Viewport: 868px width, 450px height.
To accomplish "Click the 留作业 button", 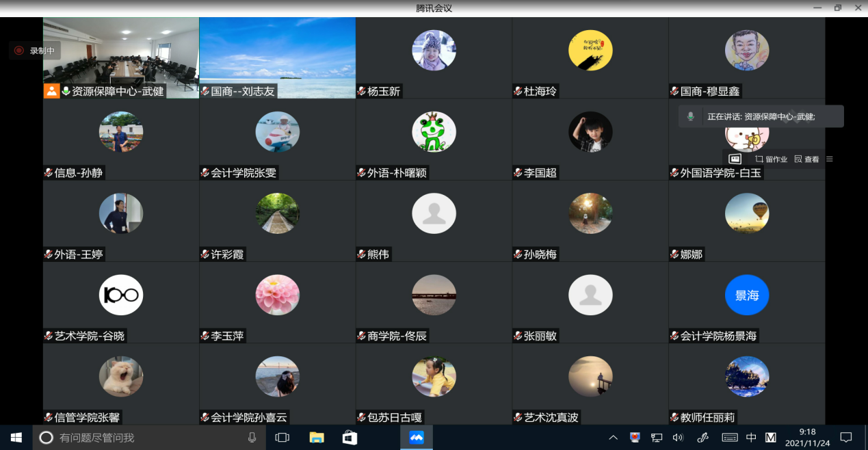I will click(771, 159).
